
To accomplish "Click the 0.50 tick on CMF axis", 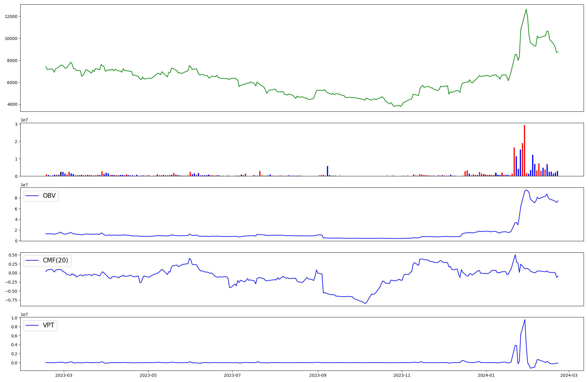I will pyautogui.click(x=12, y=255).
